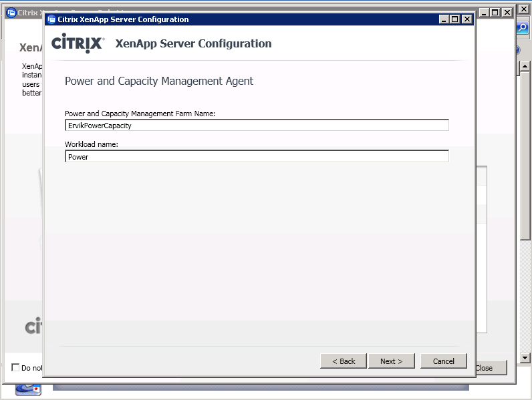Viewport: 532px width, 400px height.
Task: Click the Citrix logo in the dialog header
Action: click(x=78, y=43)
